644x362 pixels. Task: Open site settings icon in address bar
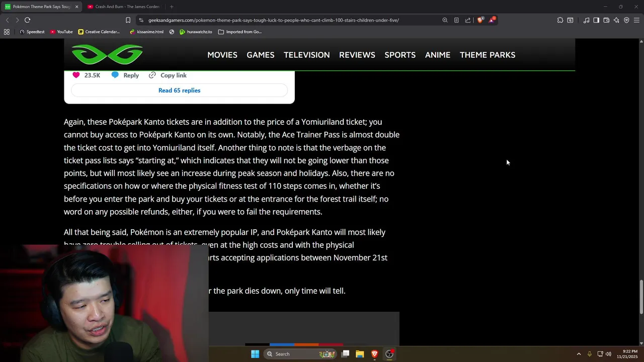pos(141,20)
